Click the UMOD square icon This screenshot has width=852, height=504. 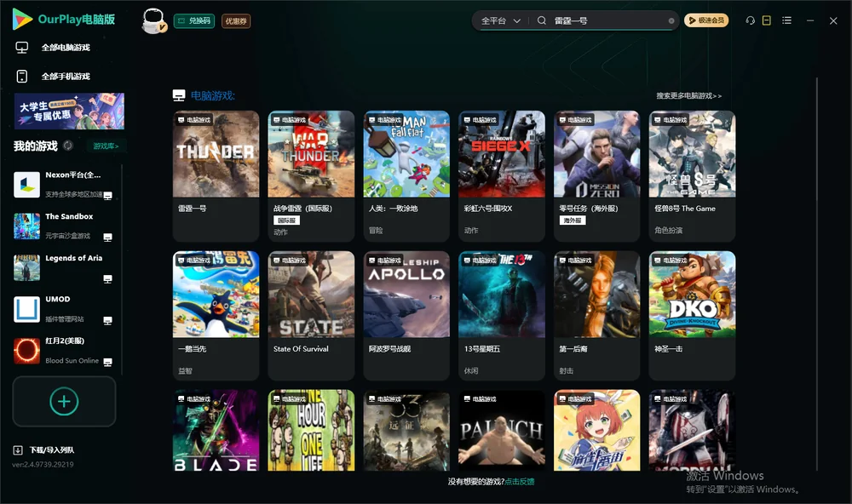point(26,309)
